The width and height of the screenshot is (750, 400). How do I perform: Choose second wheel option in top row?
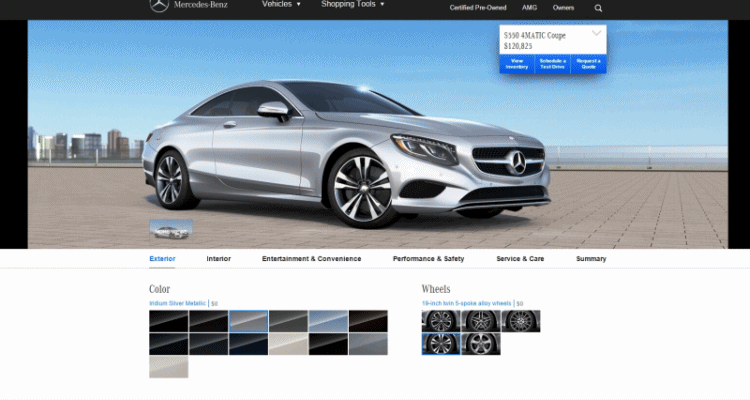481,321
